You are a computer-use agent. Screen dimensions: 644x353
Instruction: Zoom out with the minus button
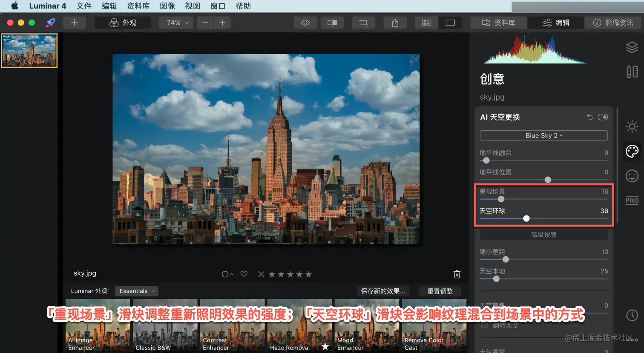[205, 23]
